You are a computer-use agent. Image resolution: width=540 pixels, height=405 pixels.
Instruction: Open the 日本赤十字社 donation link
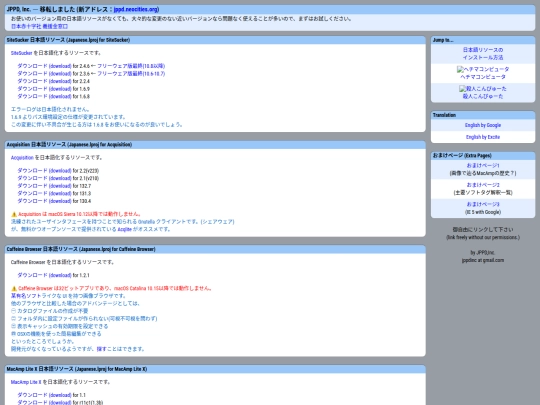tap(39, 26)
